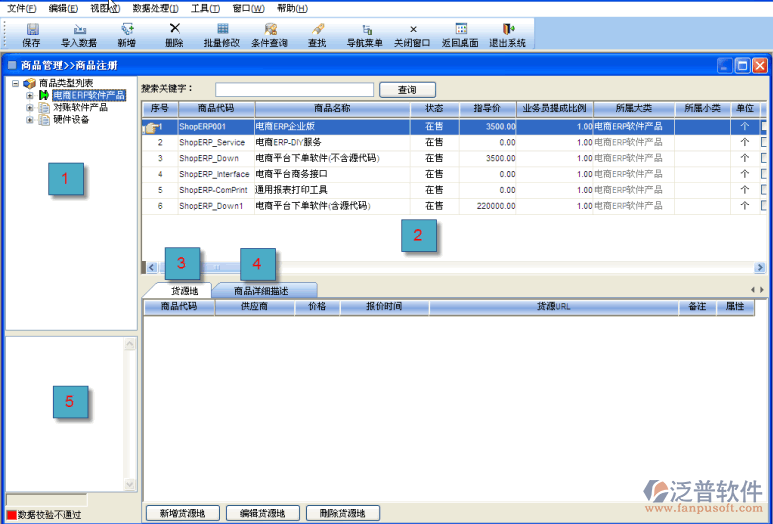Viewport: 773px width, 524px height.
Task: Open the 窗口(W) menu
Action: tap(248, 8)
